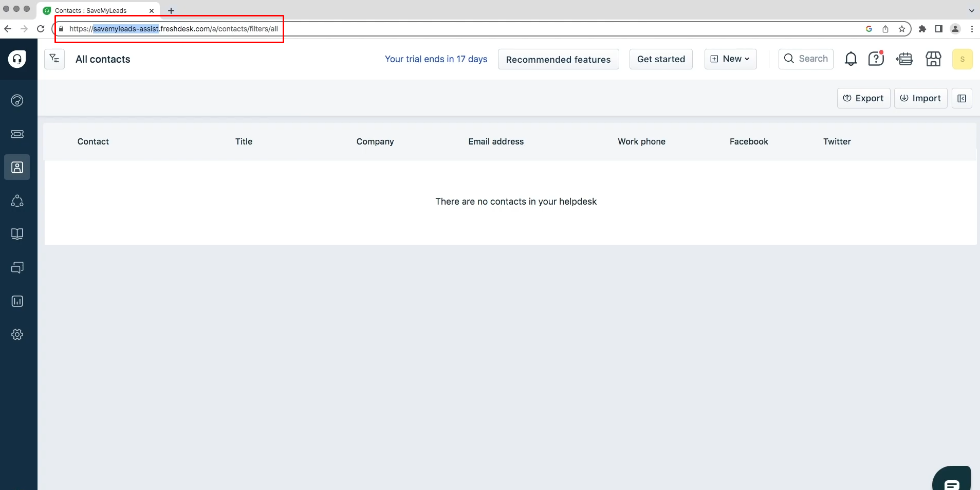Screen dimensions: 980x490
Task: Open the Freshdesk headset logo home
Action: [17, 59]
